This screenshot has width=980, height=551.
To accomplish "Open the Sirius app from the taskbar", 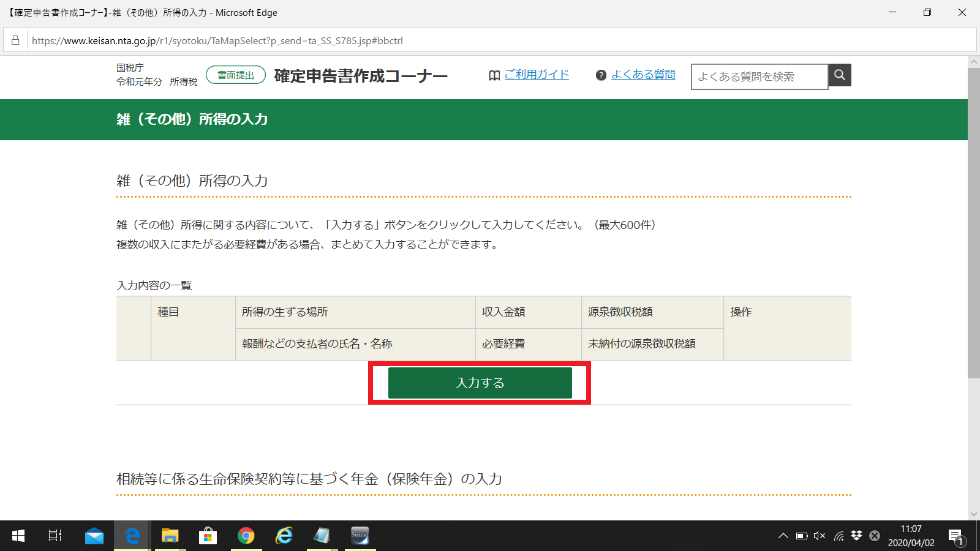I will [360, 536].
